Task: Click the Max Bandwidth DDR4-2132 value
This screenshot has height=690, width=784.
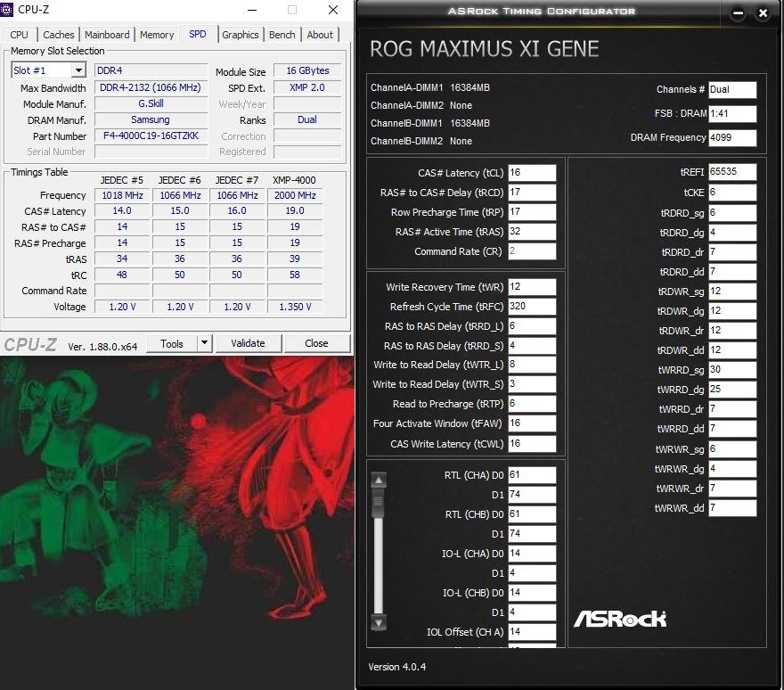Action: [x=151, y=87]
